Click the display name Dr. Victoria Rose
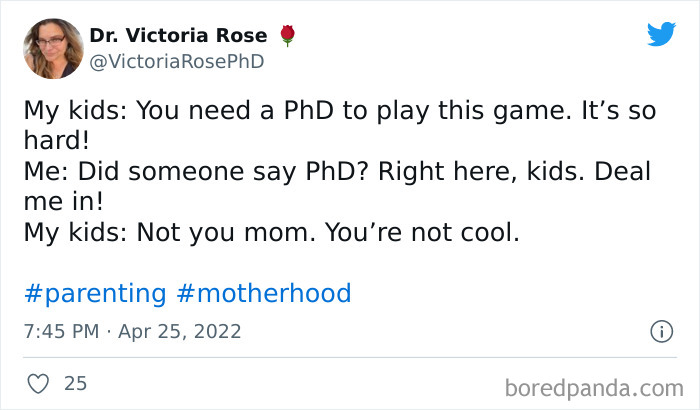700x410 pixels. pos(180,36)
